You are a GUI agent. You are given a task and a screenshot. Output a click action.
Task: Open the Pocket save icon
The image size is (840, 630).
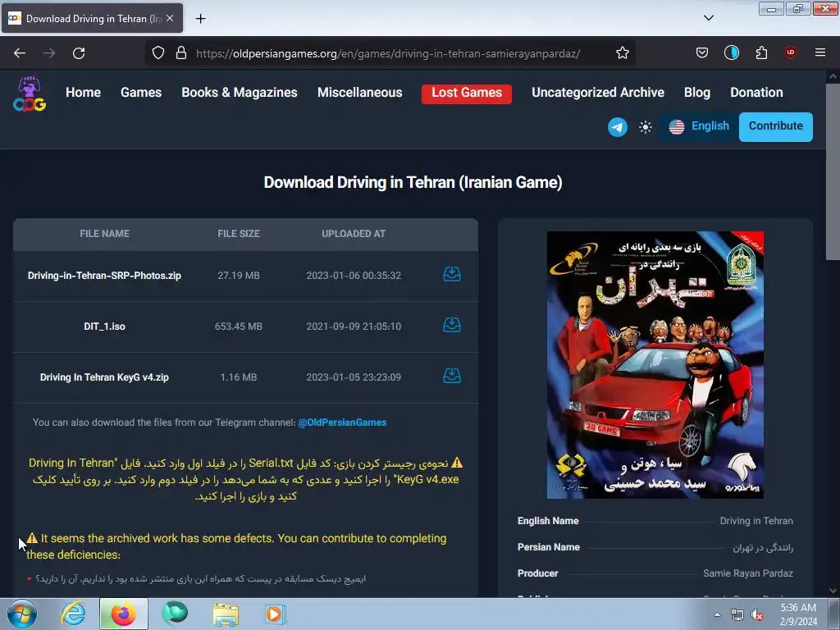coord(702,53)
